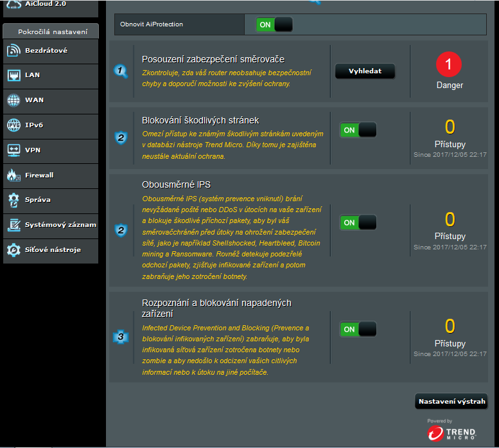Click the Trend Micro logo
The height and width of the screenshot is (448, 499).
451,433
